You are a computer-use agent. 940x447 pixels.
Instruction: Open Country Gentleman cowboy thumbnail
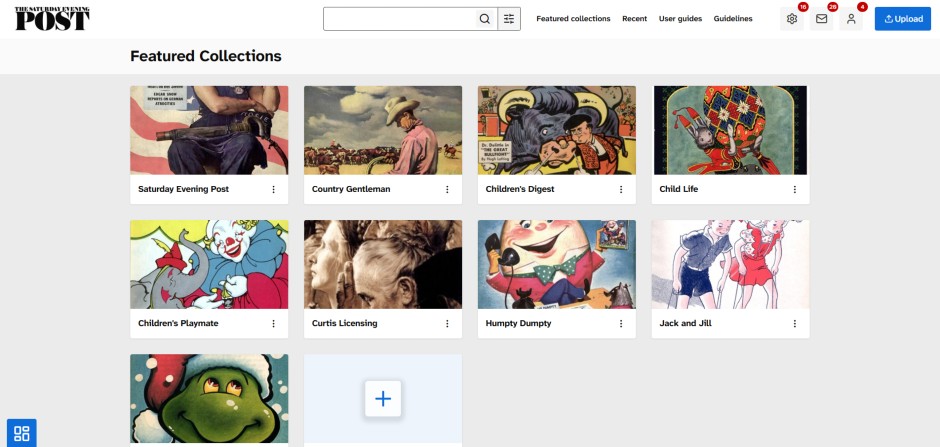point(383,130)
